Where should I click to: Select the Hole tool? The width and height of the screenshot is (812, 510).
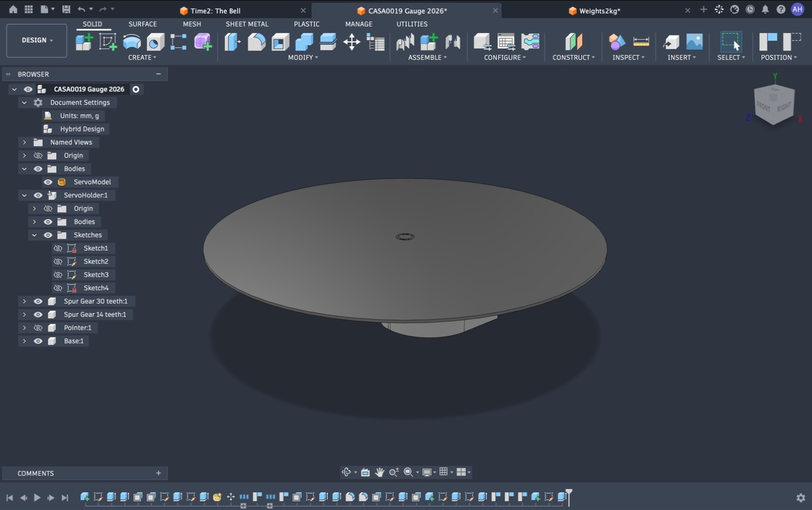coord(155,41)
